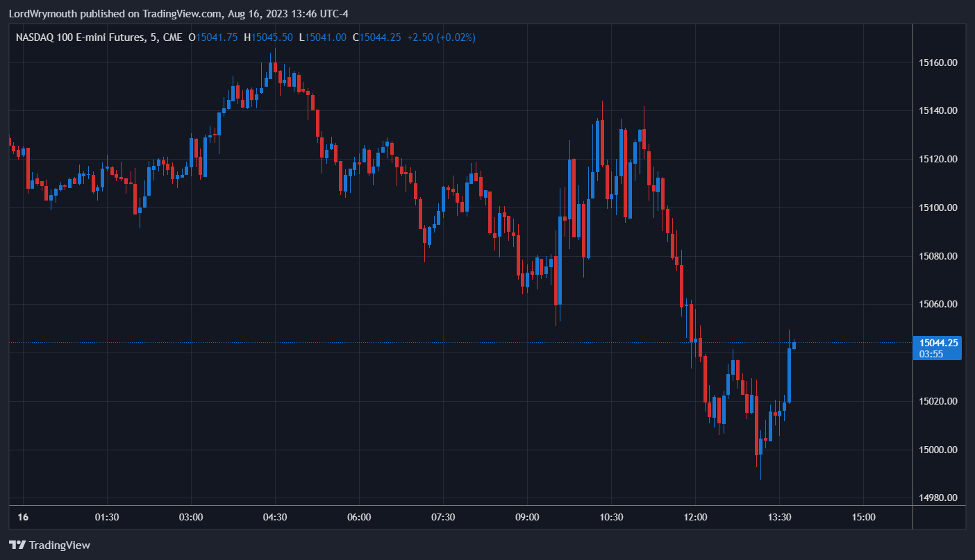Click the 03:55 candle countdown timer
The width and height of the screenshot is (975, 560).
(931, 354)
